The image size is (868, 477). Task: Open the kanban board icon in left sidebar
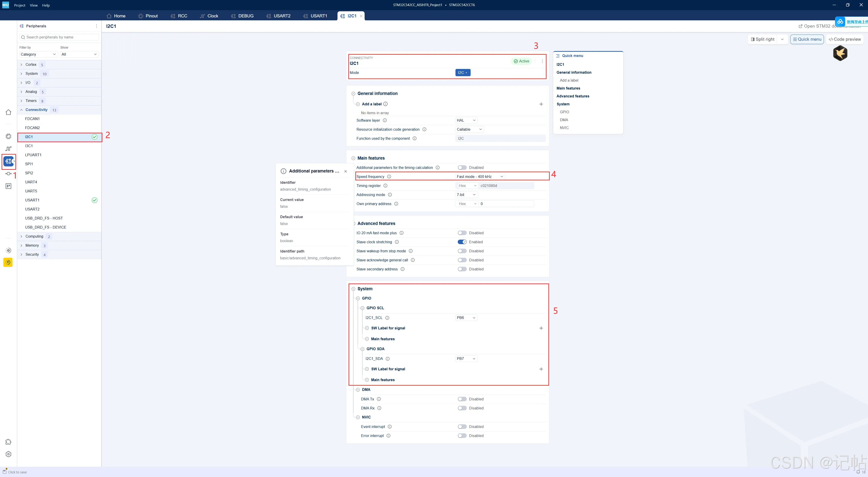pyautogui.click(x=8, y=186)
